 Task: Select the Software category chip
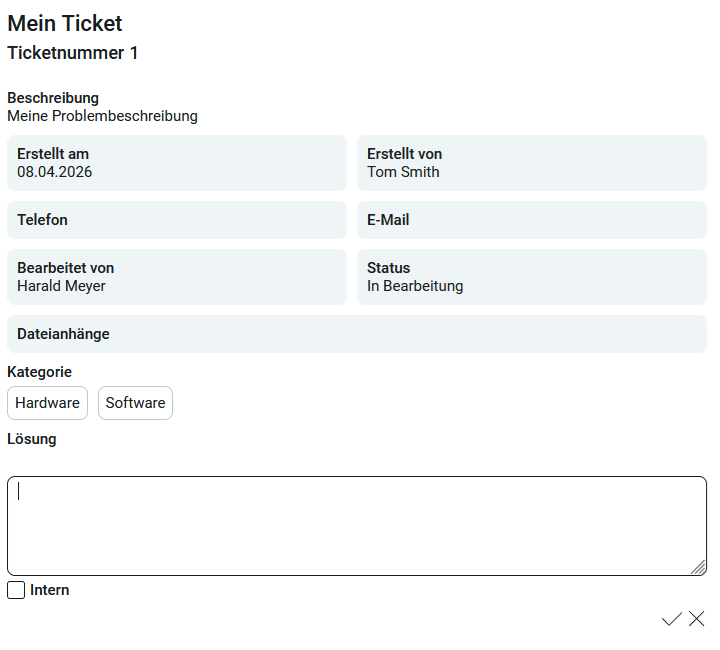pos(135,403)
